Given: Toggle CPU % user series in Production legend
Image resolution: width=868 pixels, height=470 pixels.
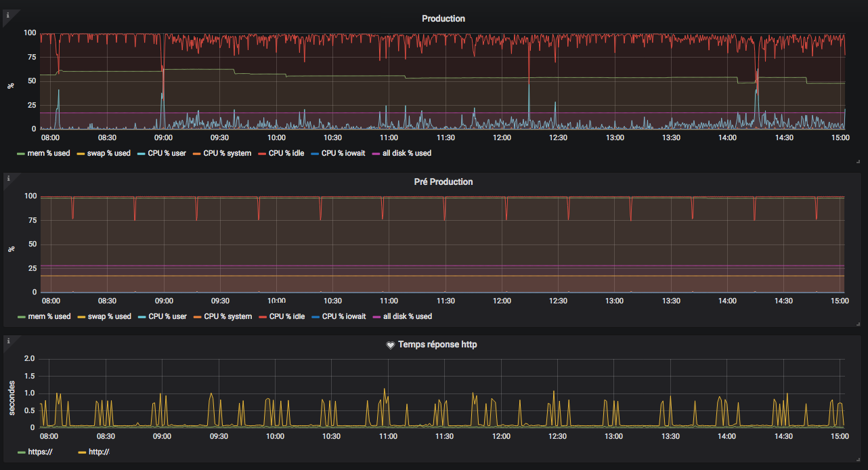Looking at the screenshot, I should point(167,153).
